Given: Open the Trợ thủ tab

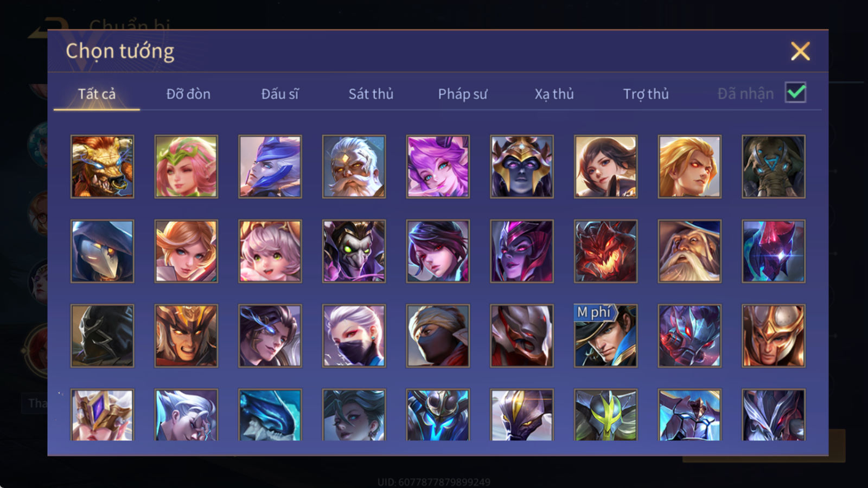Looking at the screenshot, I should coord(646,94).
